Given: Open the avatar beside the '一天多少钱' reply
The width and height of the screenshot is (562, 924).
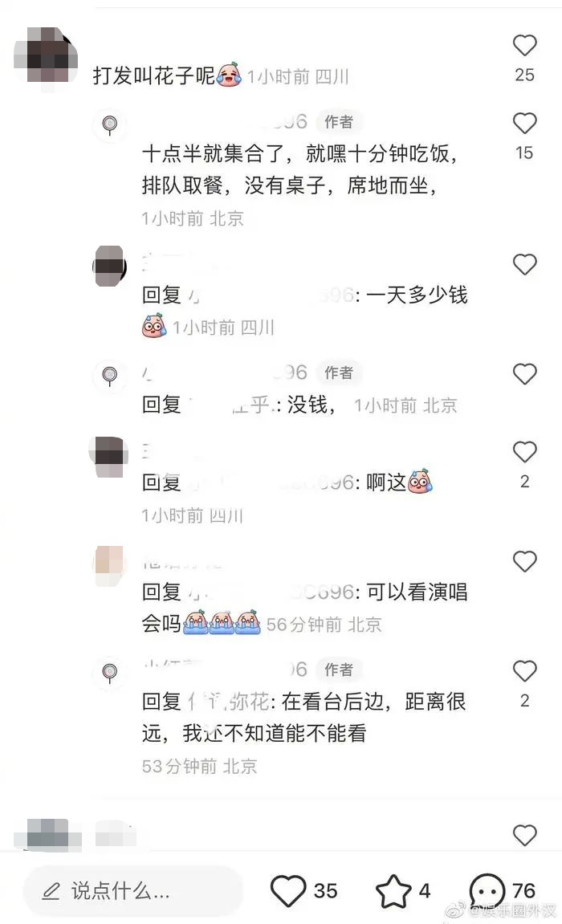Looking at the screenshot, I should click(x=109, y=266).
